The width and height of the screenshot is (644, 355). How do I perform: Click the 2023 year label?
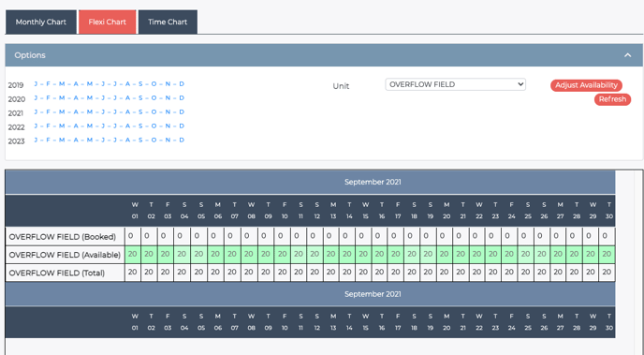(x=16, y=141)
